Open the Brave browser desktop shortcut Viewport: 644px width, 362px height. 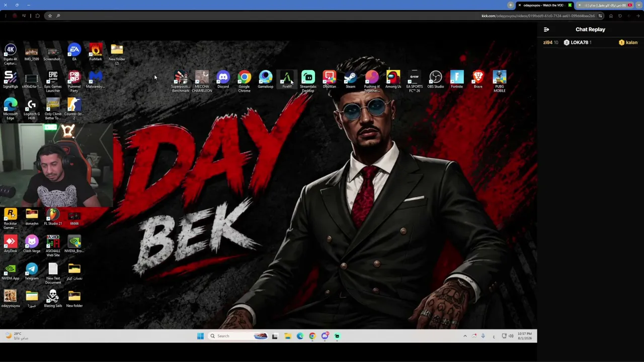[478, 79]
